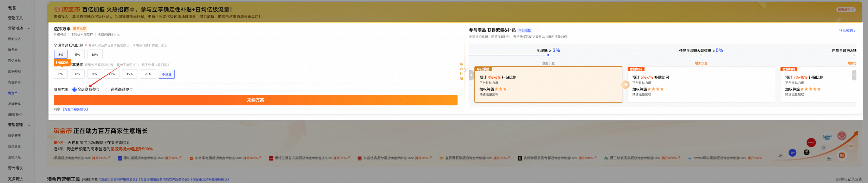Click the 参与记录查询 icon at bottom right
This screenshot has height=183, width=868.
pyautogui.click(x=838, y=179)
